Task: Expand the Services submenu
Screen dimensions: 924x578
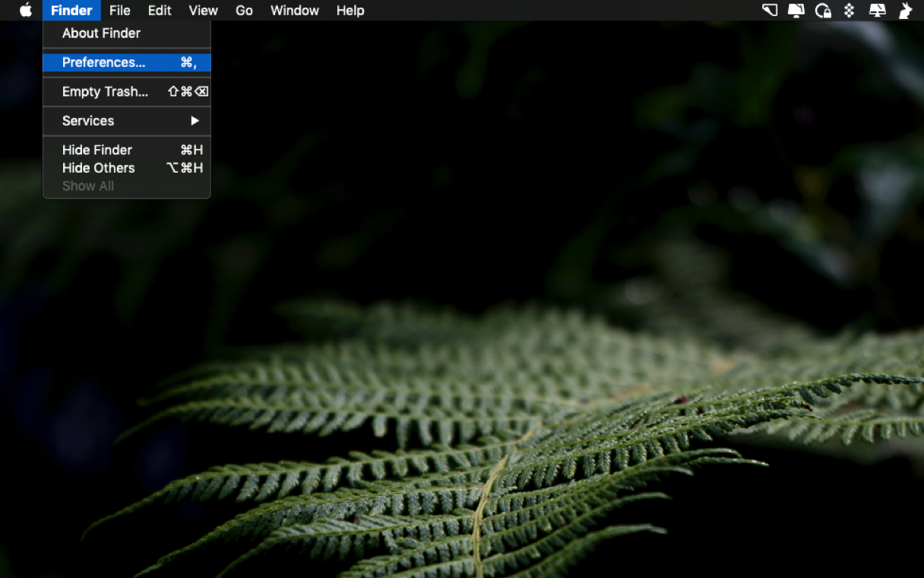Action: click(x=127, y=121)
